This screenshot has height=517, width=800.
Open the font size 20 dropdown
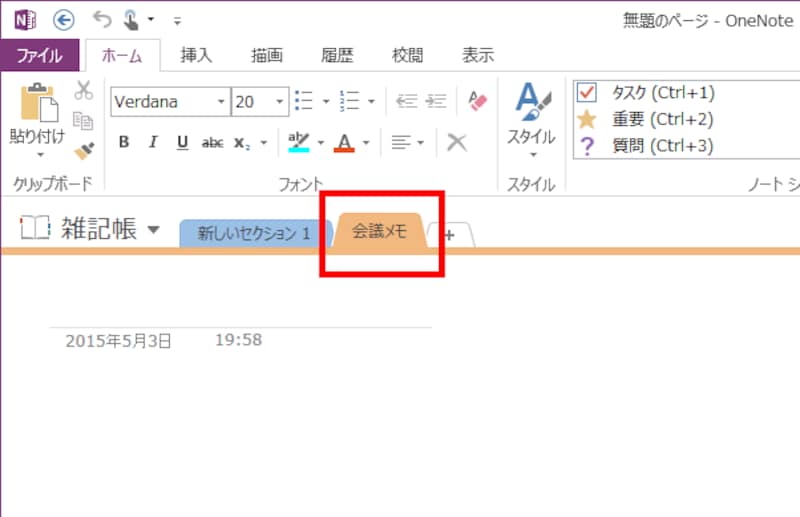point(280,102)
